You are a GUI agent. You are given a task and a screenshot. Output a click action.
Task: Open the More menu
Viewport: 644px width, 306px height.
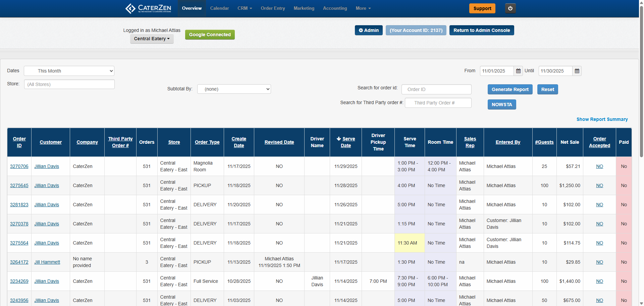coord(363,8)
